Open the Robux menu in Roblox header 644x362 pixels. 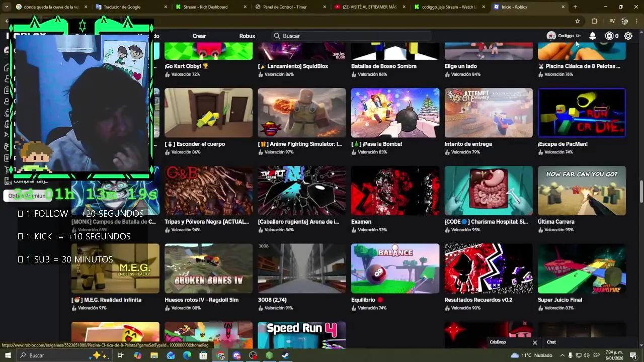click(247, 36)
